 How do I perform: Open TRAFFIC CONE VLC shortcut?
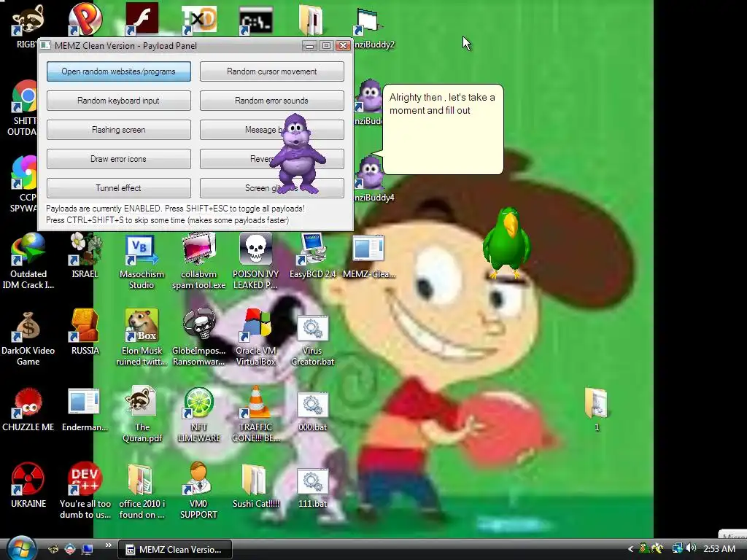point(255,414)
